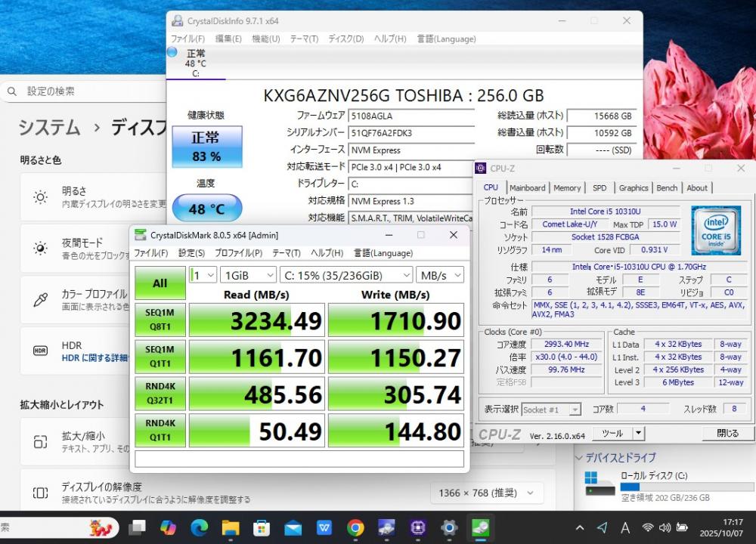756x544 pixels.
Task: Show hidden system tray icons
Action: click(579, 527)
